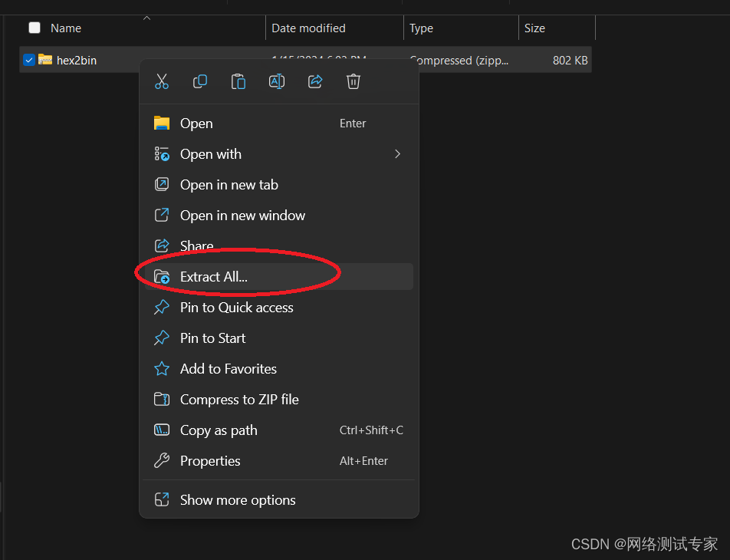Choose Open in new window from the menu

coord(242,215)
